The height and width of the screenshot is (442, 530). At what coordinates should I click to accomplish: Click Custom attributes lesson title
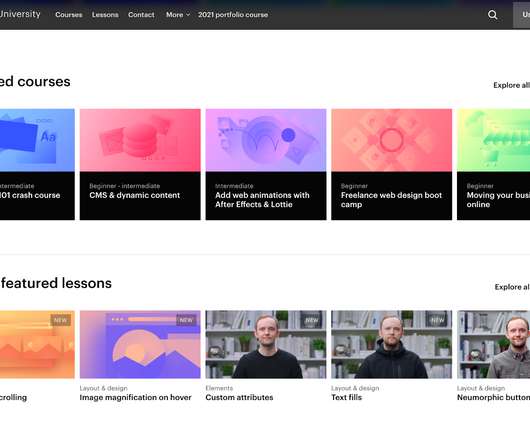point(239,397)
